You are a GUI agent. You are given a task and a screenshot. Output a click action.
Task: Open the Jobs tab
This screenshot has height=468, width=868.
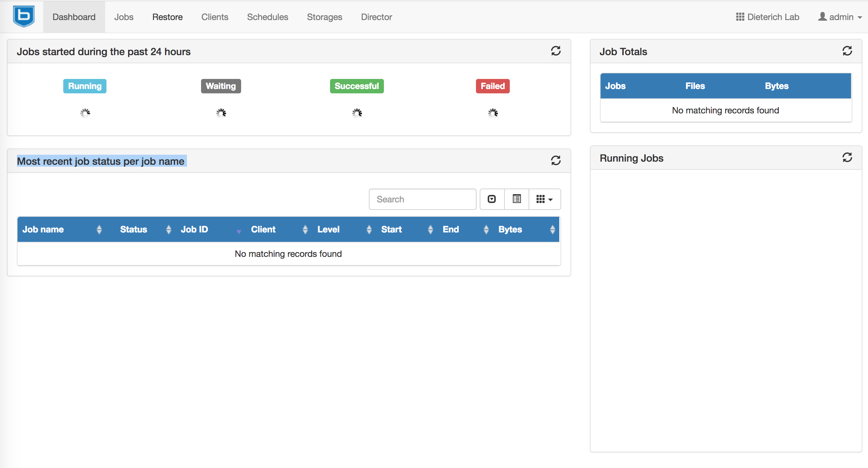(124, 17)
